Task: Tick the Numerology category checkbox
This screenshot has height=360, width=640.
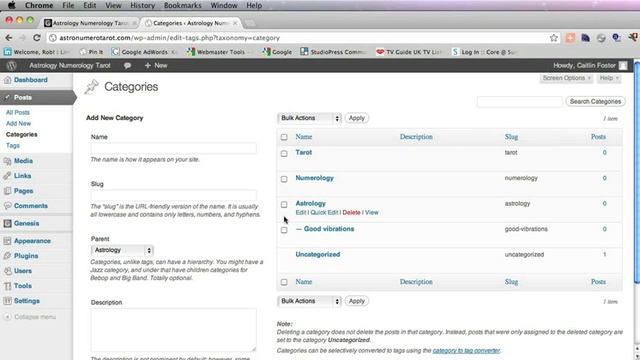Action: pos(284,179)
